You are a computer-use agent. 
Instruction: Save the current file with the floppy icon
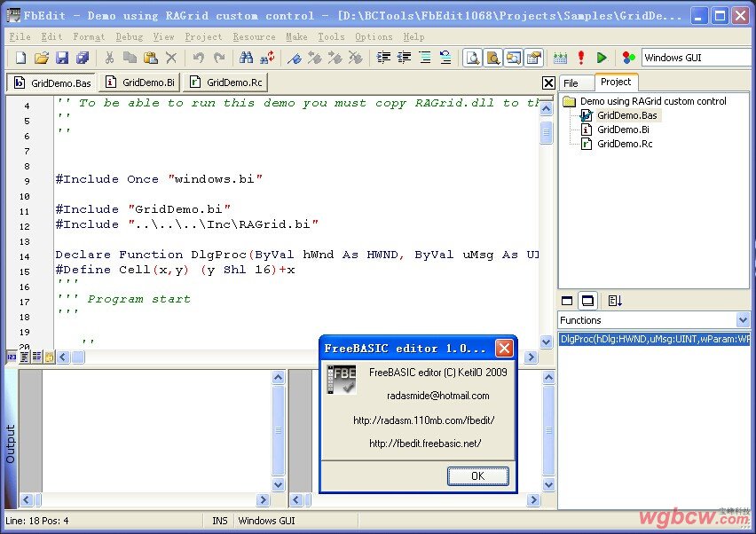(62, 58)
